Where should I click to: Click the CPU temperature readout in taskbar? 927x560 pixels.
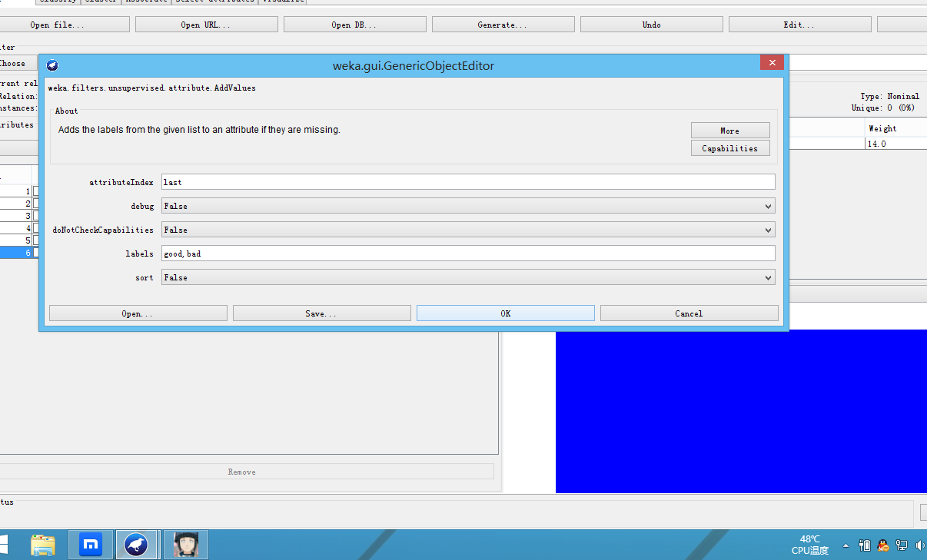(x=810, y=545)
